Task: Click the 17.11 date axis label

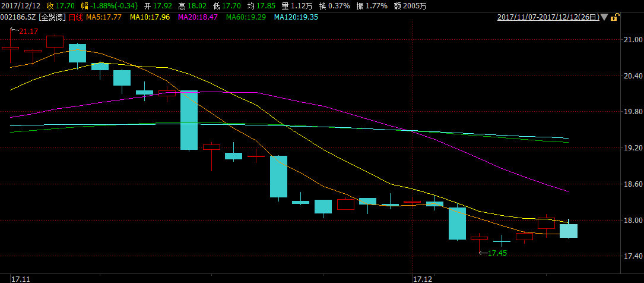Action: (20, 278)
